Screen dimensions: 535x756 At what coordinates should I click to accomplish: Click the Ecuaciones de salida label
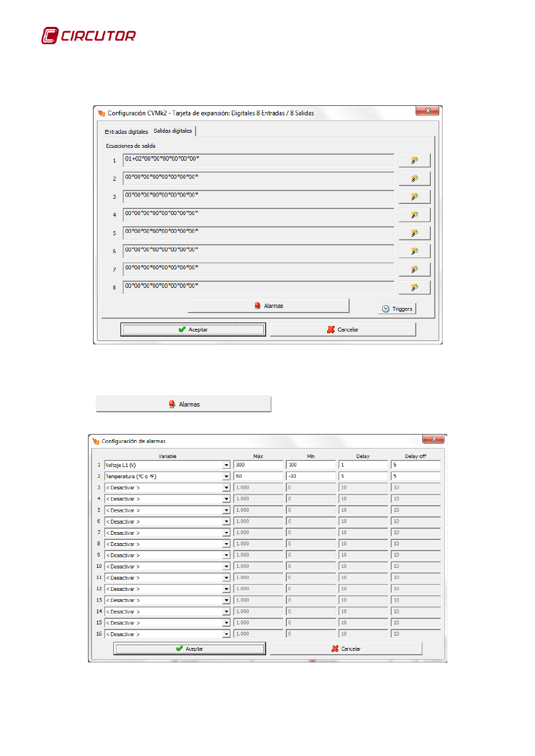pyautogui.click(x=131, y=146)
